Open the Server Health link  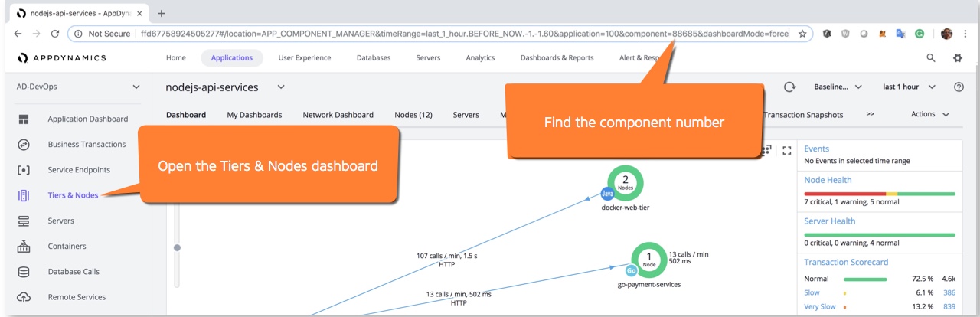tap(830, 221)
